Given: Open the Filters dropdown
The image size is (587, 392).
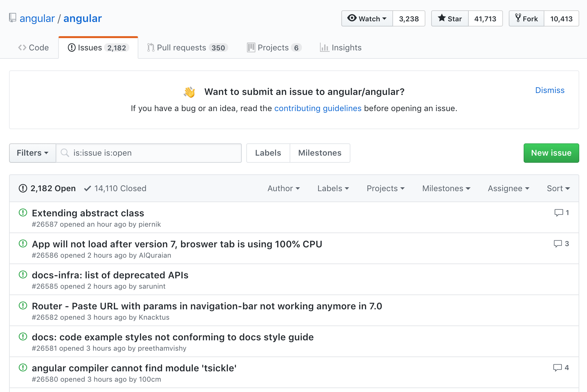Looking at the screenshot, I should point(33,153).
